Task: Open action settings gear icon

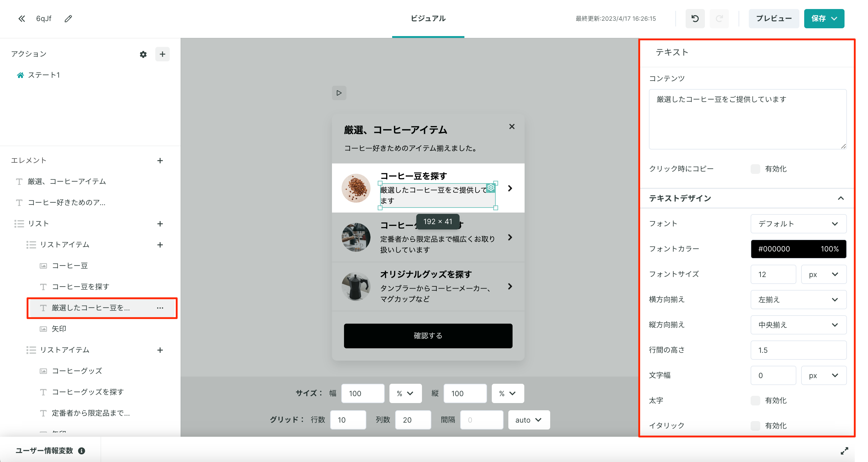Action: coord(143,54)
